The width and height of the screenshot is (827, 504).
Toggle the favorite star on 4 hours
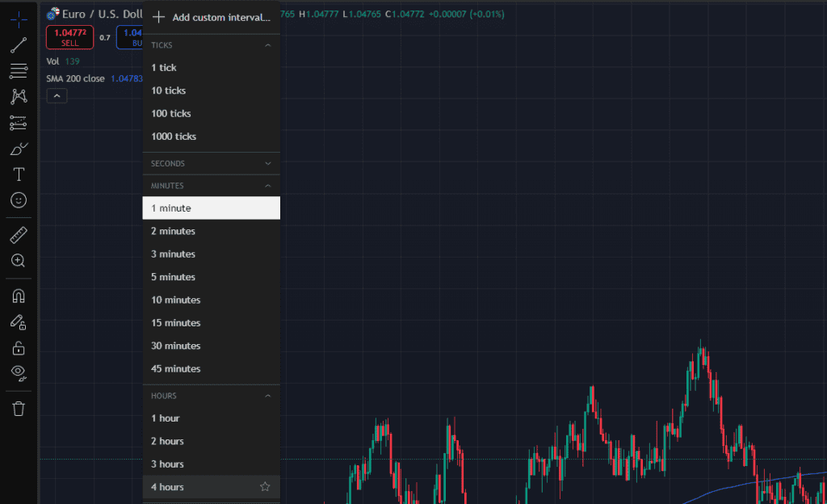coord(264,486)
